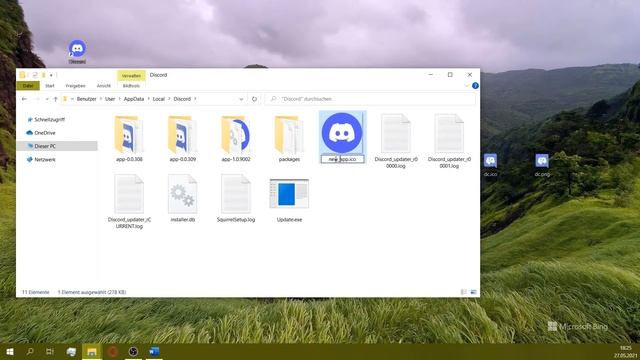The image size is (640, 360).
Task: Open the app-0.0.308 folder
Action: 129,138
